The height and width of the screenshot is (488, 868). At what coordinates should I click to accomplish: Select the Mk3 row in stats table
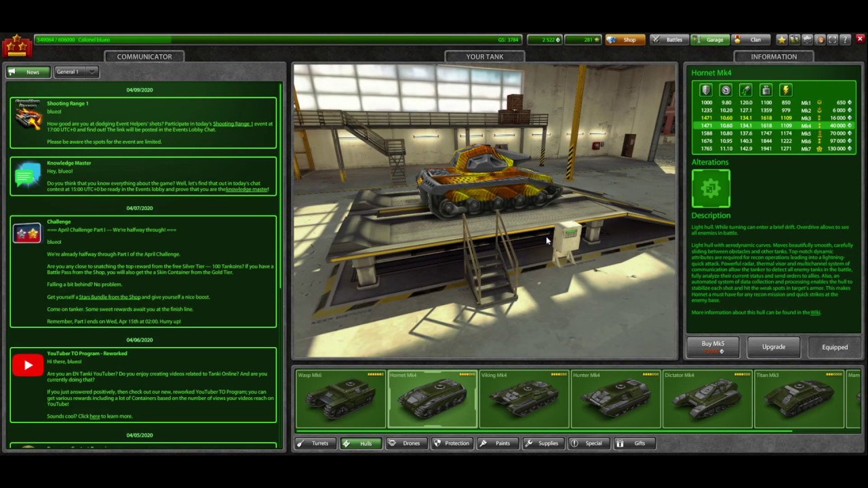773,118
